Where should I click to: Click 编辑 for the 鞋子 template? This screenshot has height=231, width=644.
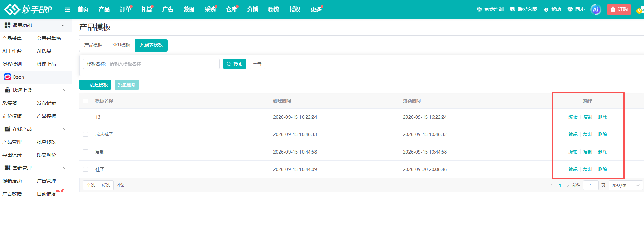(x=573, y=169)
